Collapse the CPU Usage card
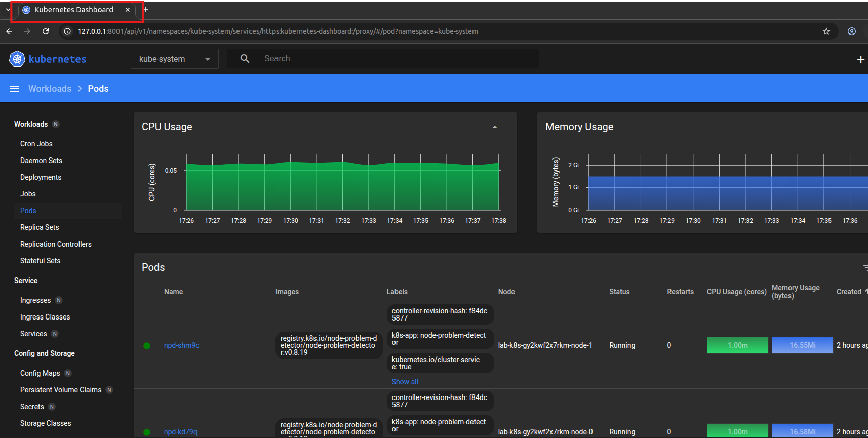The height and width of the screenshot is (438, 868). point(495,127)
